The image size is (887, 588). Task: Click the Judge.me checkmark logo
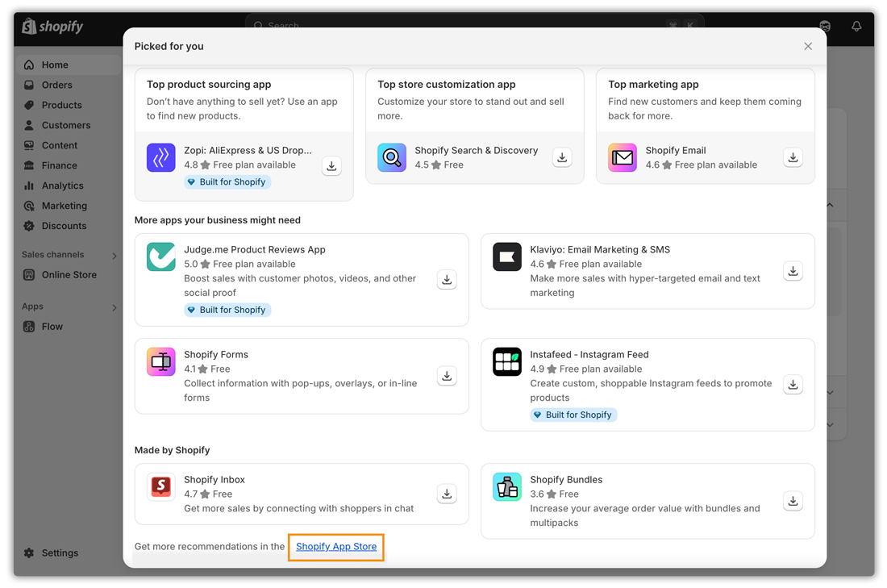[161, 257]
